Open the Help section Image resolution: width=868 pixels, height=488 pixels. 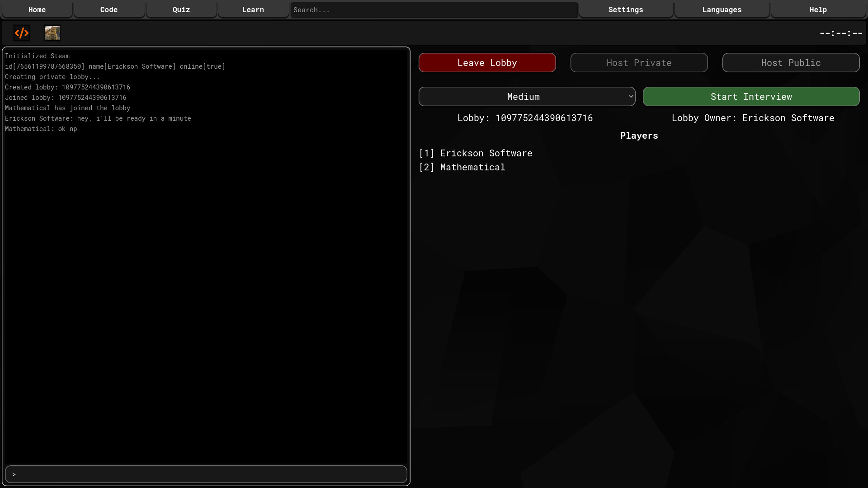tap(817, 9)
